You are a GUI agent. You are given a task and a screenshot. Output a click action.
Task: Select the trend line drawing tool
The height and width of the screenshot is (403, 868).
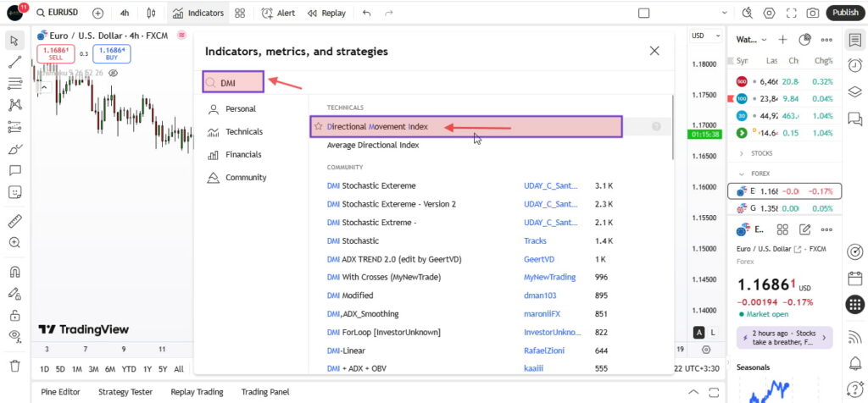[15, 61]
